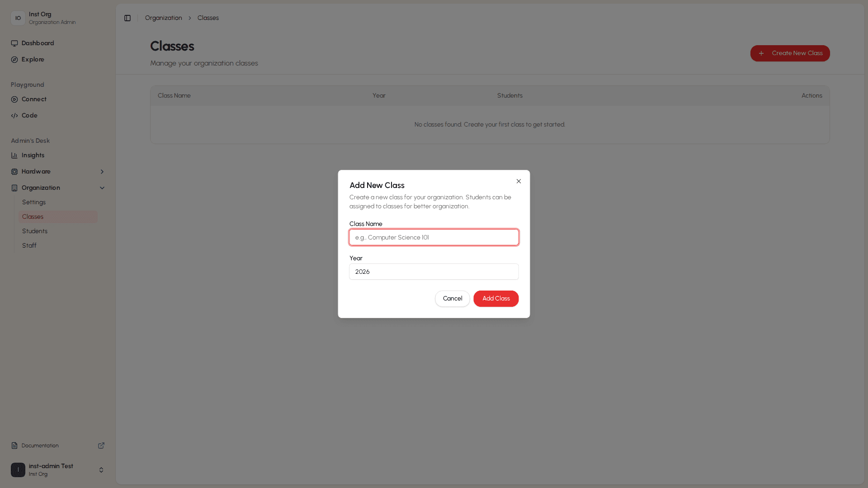Click the plus icon on Create New Class
This screenshot has height=488, width=868.
[x=761, y=53]
